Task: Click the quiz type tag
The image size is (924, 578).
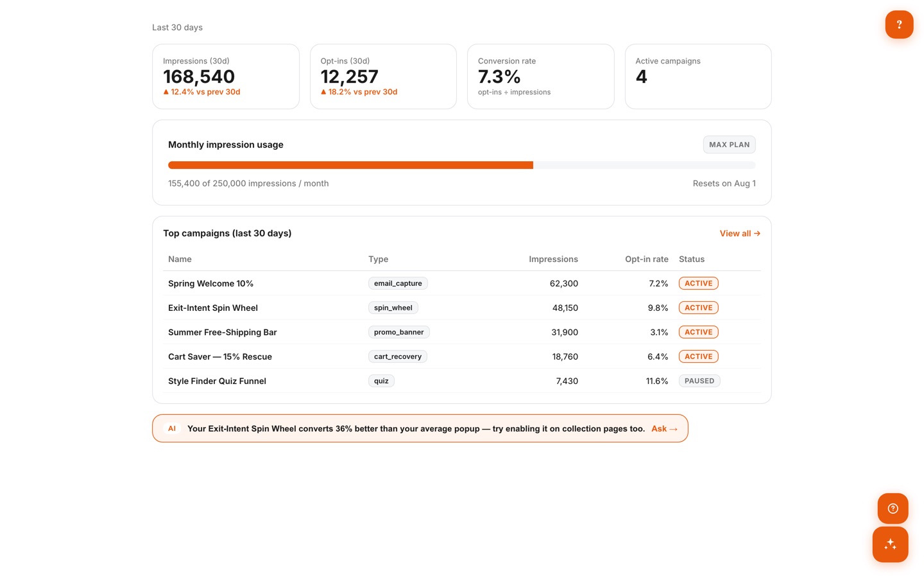Action: [x=381, y=381]
